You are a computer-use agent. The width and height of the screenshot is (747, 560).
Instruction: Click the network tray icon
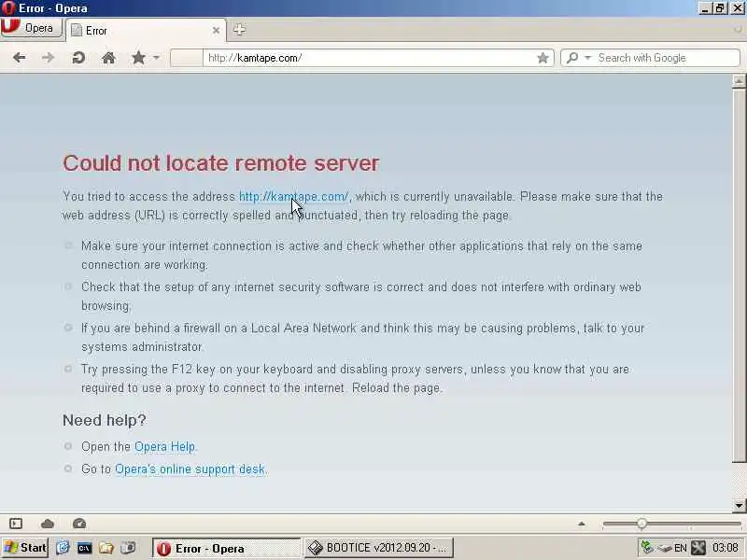pos(647,548)
